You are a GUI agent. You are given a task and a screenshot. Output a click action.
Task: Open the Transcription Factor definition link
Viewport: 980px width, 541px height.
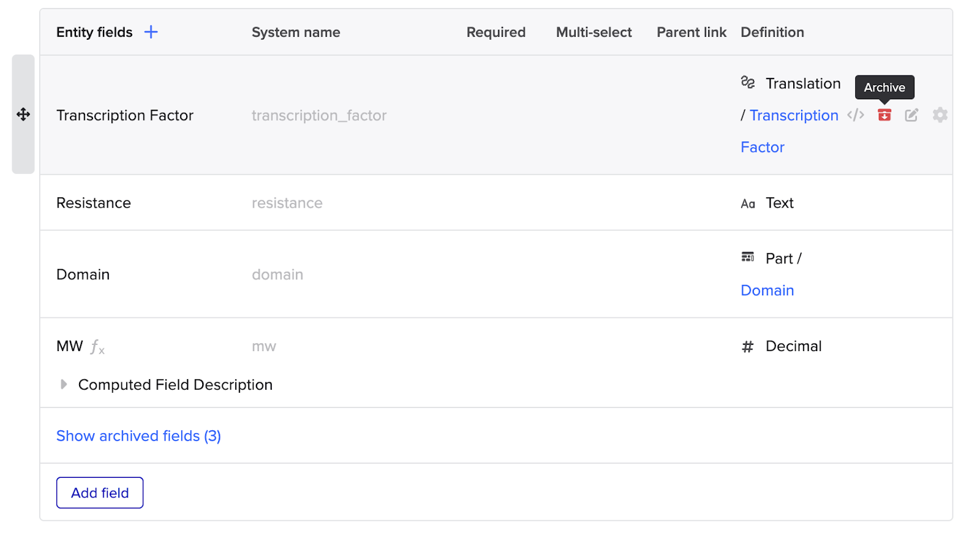click(793, 116)
